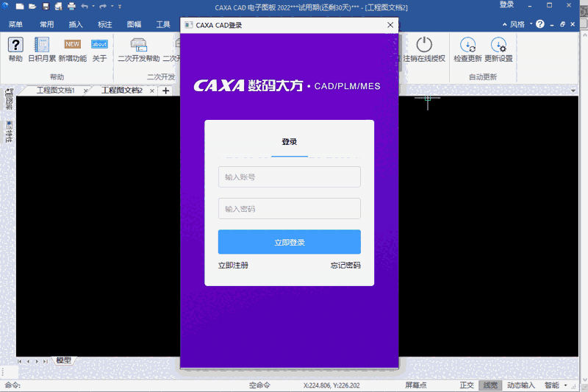The image size is (588, 392).
Task: Click 注销在线授权 power icon
Action: tap(424, 49)
